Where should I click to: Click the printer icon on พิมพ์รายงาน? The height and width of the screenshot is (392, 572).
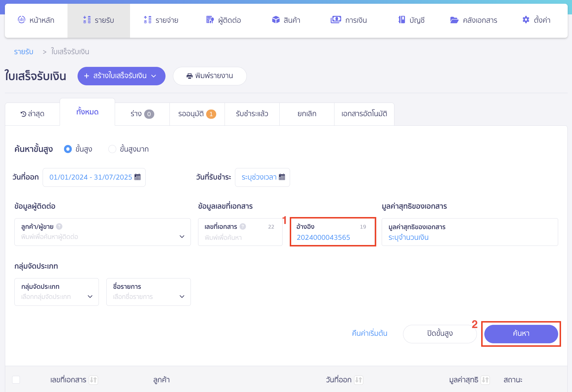tap(189, 76)
